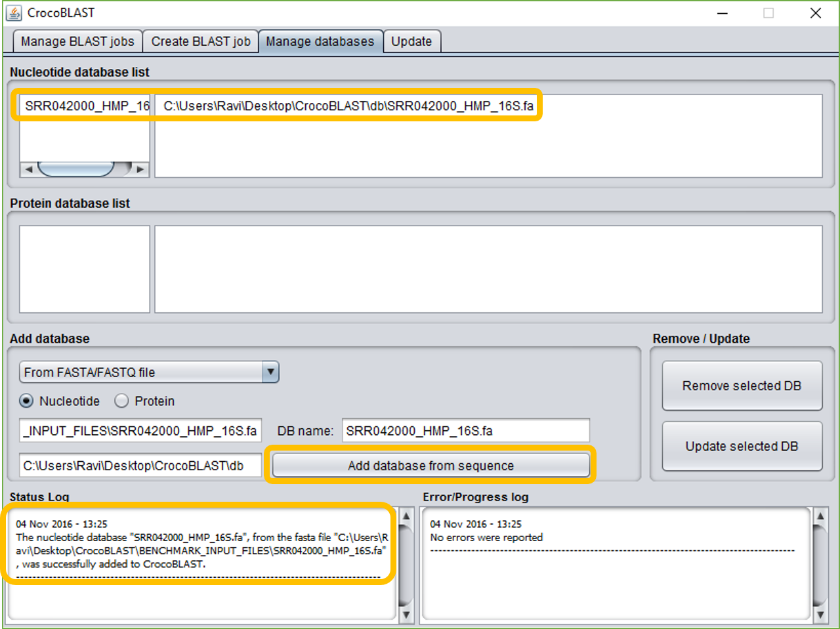840x629 pixels.
Task: Close the CrocoBLAST window
Action: pos(816,13)
